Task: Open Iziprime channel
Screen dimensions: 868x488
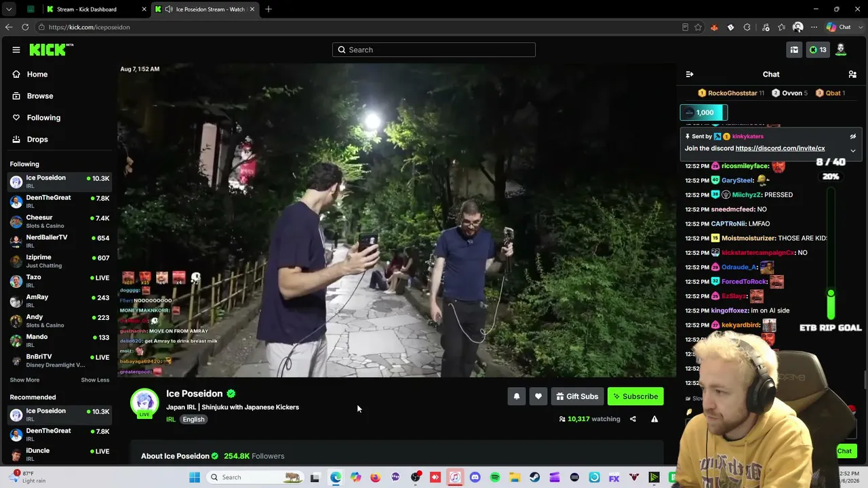Action: tap(60, 261)
